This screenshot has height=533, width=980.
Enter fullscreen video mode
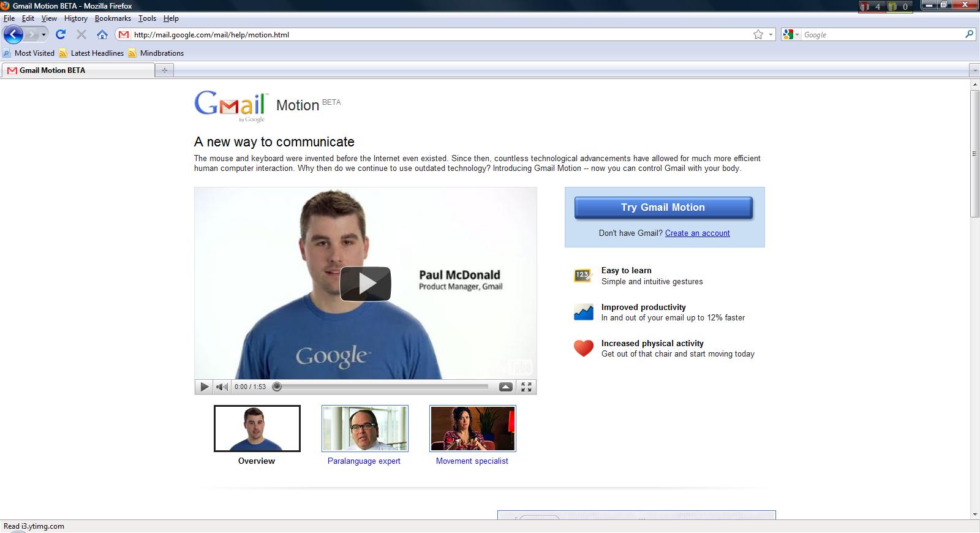click(x=526, y=387)
